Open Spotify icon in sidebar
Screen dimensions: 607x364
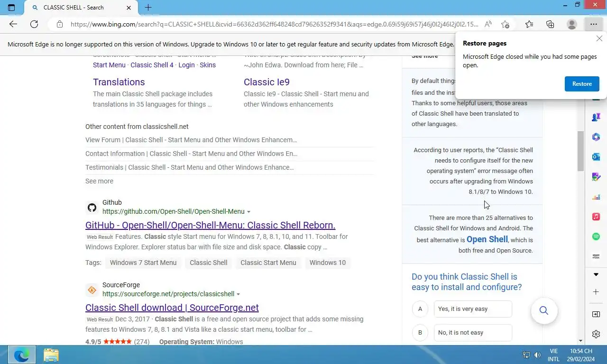point(596,237)
